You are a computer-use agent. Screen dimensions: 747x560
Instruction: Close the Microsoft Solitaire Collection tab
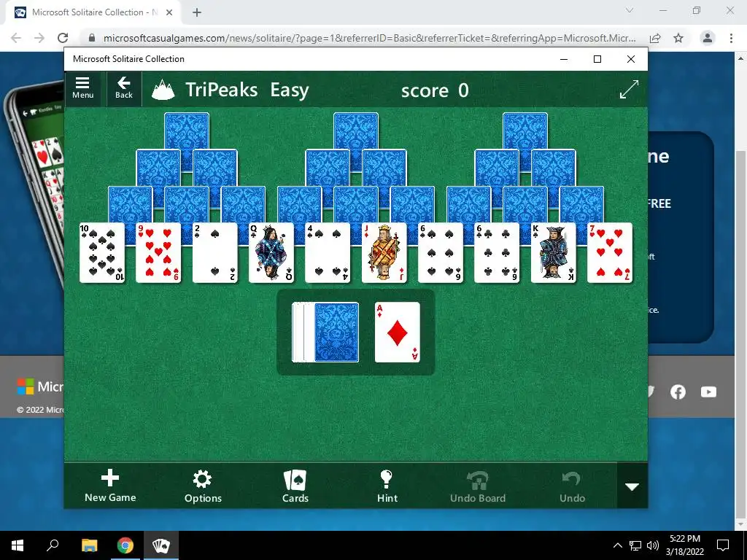tap(169, 12)
